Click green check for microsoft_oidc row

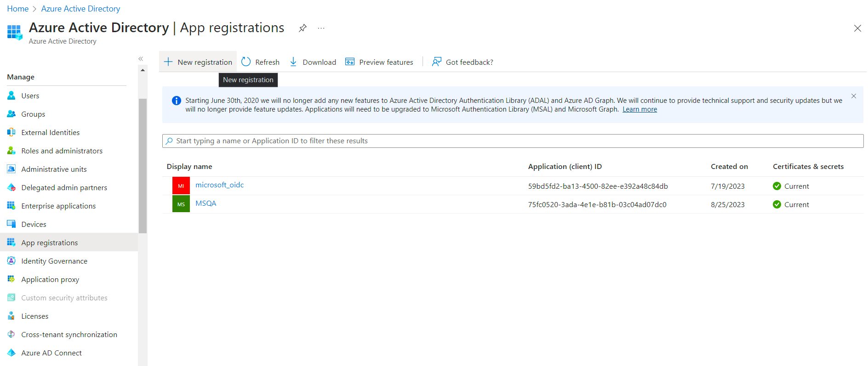tap(777, 186)
